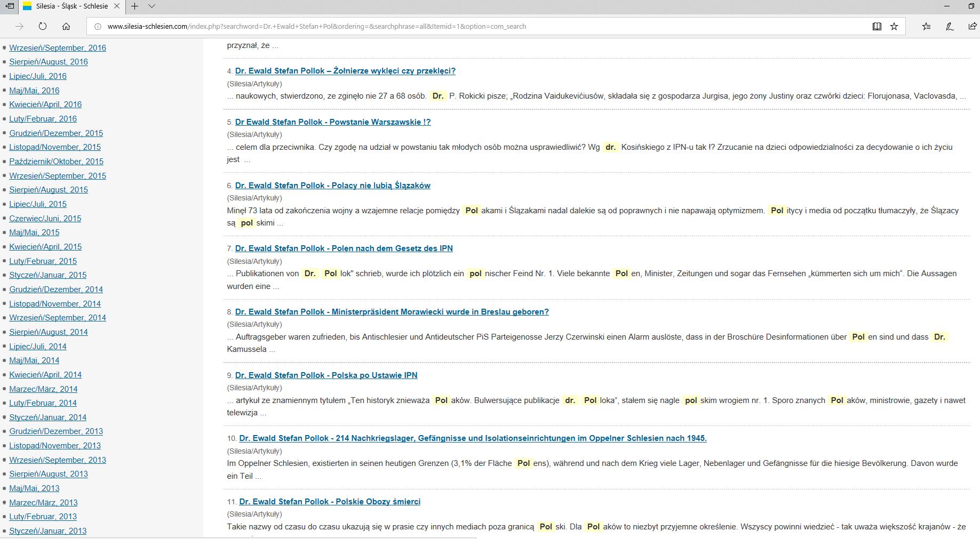The image size is (980, 539).
Task: Open archive Sierpień/August, 2014
Action: pyautogui.click(x=49, y=332)
